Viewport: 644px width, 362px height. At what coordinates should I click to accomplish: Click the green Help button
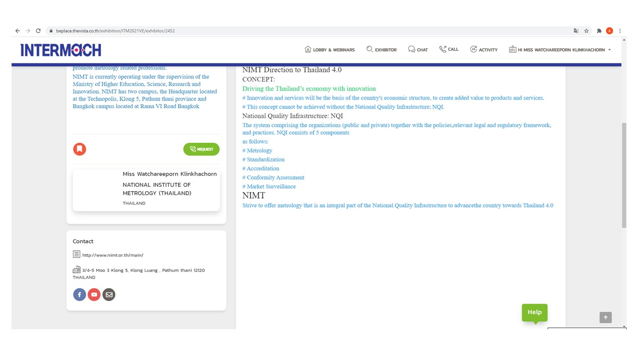534,312
